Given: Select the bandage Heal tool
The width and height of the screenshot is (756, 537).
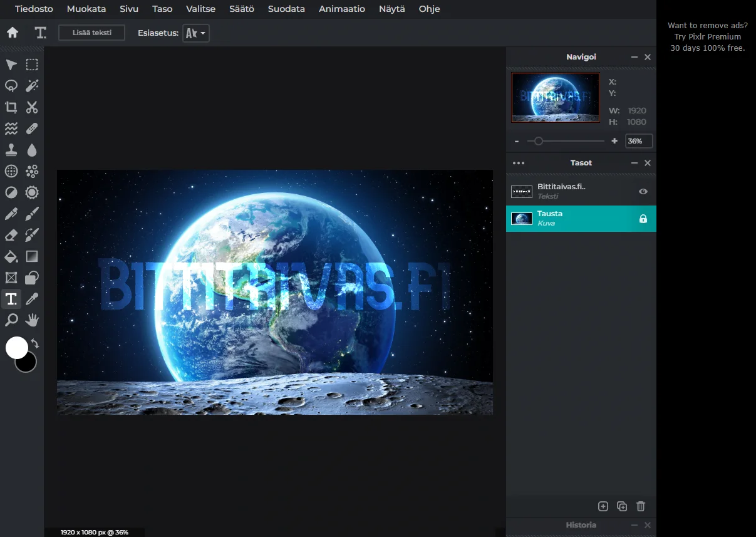Looking at the screenshot, I should (32, 128).
